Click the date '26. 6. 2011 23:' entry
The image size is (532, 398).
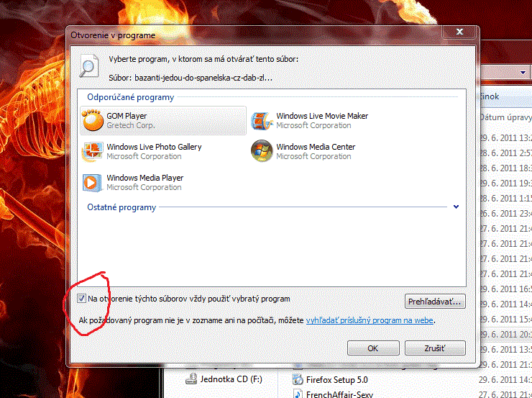coord(505,214)
